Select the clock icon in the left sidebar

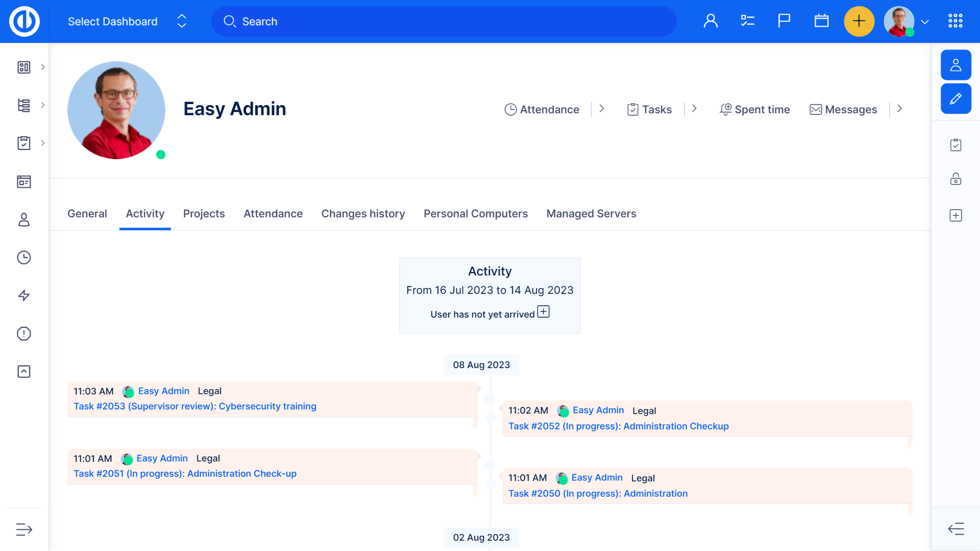tap(23, 258)
